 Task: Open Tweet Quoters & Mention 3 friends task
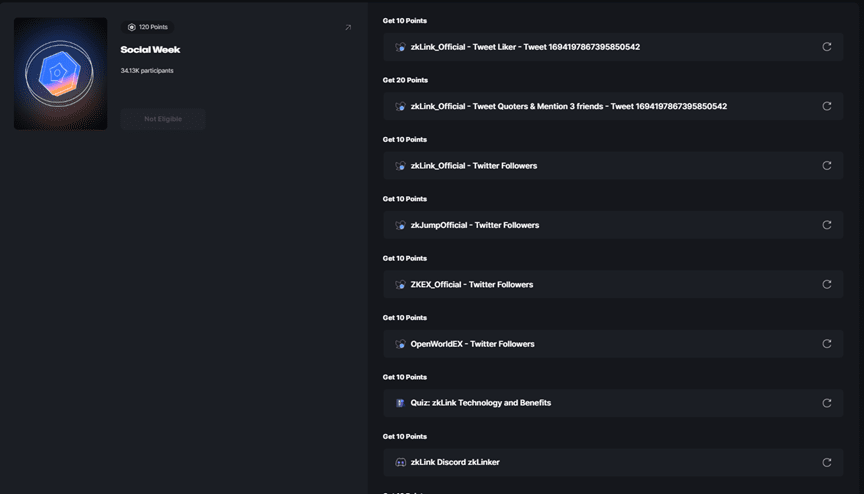pyautogui.click(x=613, y=106)
